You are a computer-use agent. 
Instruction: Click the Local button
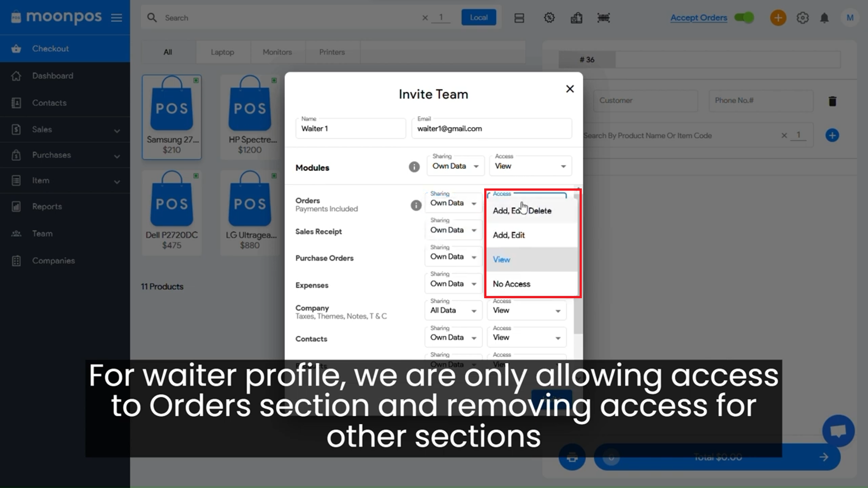coord(479,18)
